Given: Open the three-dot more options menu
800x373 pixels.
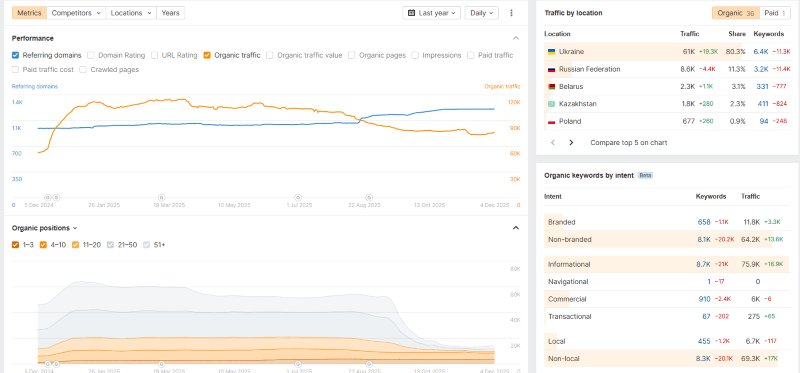Looking at the screenshot, I should (512, 13).
